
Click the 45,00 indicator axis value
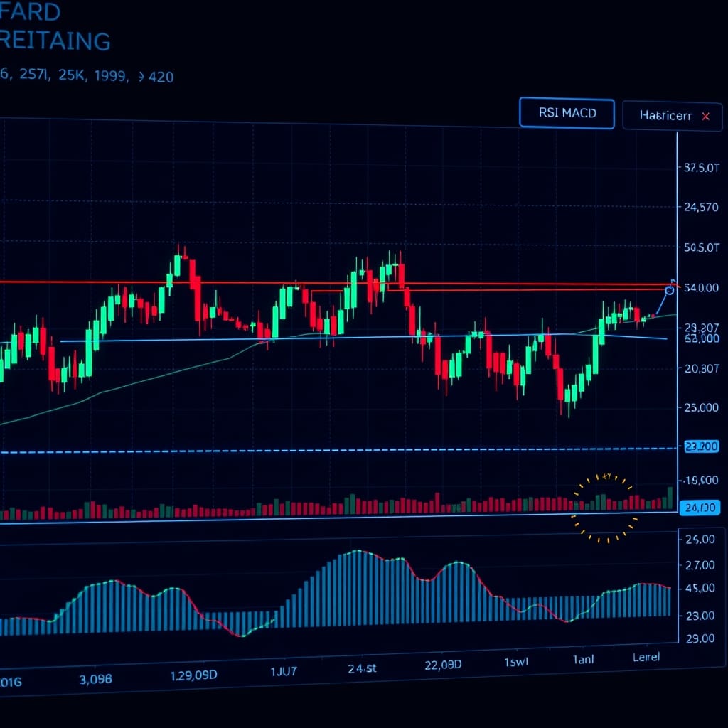(700, 588)
